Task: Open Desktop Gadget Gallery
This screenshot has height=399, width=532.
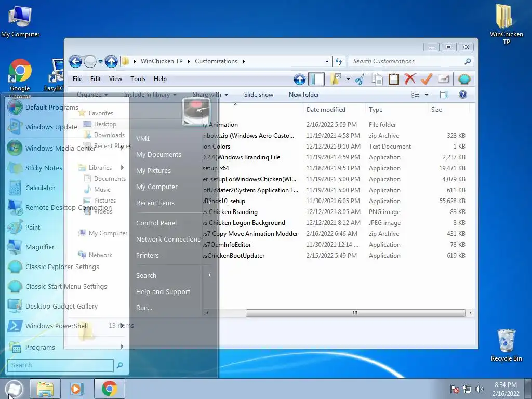Action: click(x=66, y=307)
